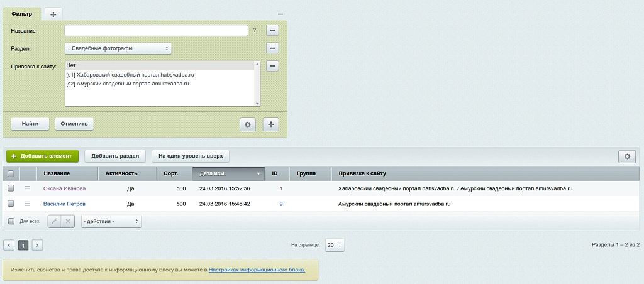
Task: Click the site list scrollbar down arrow
Action: 257,104
